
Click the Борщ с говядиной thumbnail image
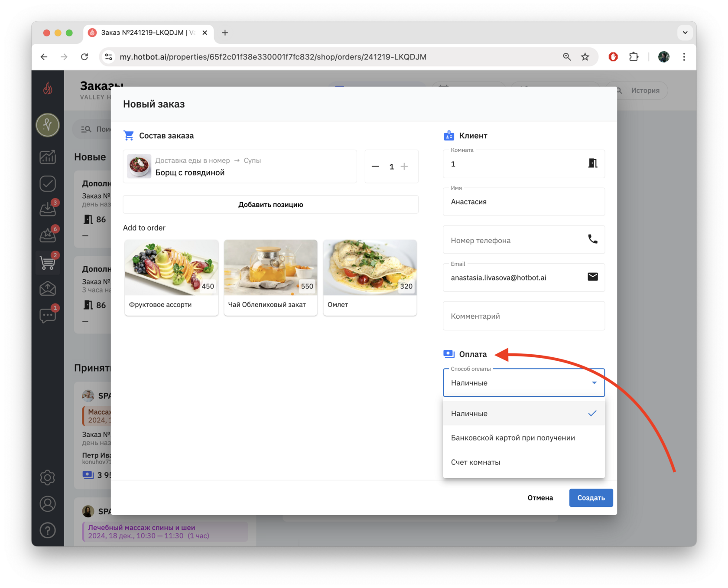point(140,166)
